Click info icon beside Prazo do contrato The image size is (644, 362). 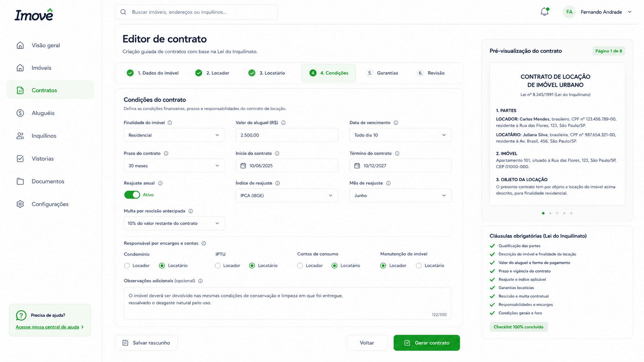pyautogui.click(x=166, y=153)
